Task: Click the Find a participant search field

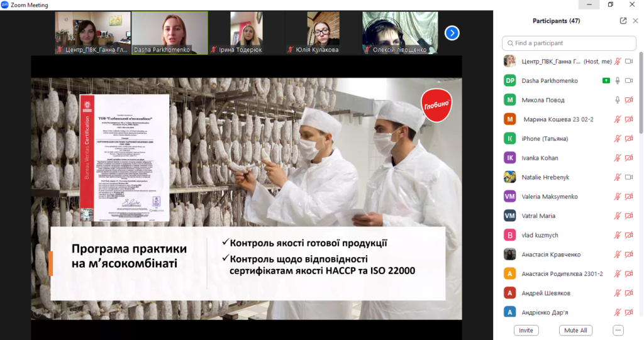Action: click(569, 43)
